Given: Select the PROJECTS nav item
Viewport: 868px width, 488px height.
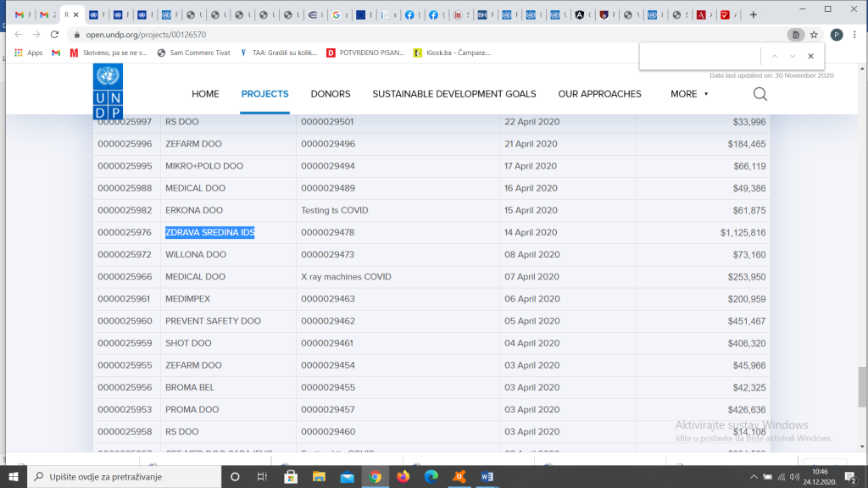Looking at the screenshot, I should click(x=264, y=94).
